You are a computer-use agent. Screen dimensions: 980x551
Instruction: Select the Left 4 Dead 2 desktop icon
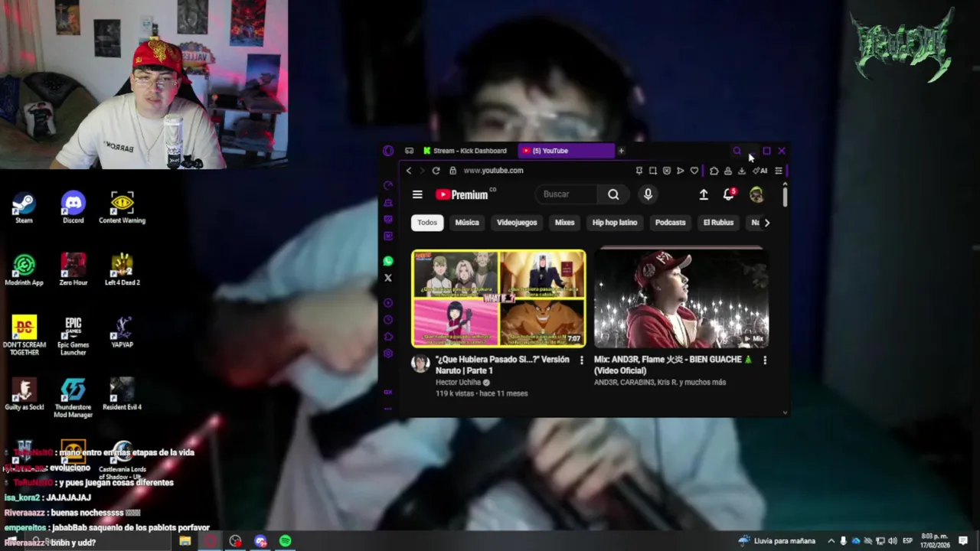tap(122, 269)
